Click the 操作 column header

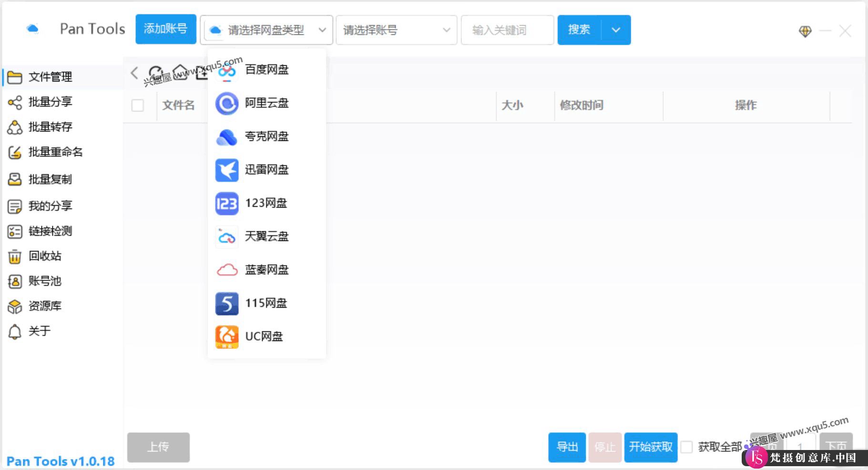746,105
